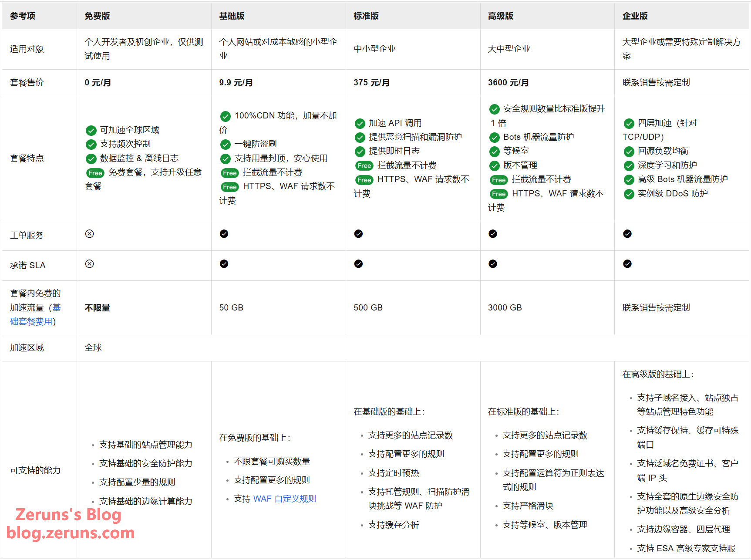The image size is (751, 560).
Task: Click the green check beside 实例级 DDoS 防护
Action: pos(629,194)
